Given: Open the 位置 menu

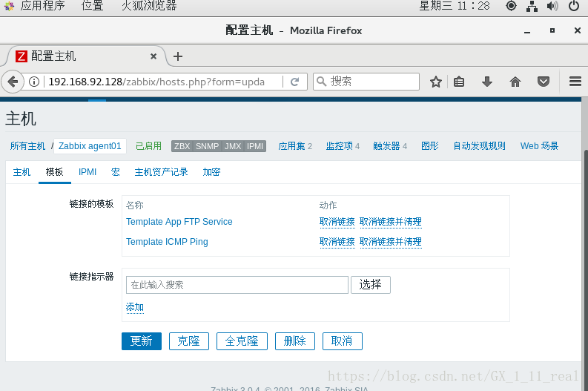Looking at the screenshot, I should click(92, 6).
